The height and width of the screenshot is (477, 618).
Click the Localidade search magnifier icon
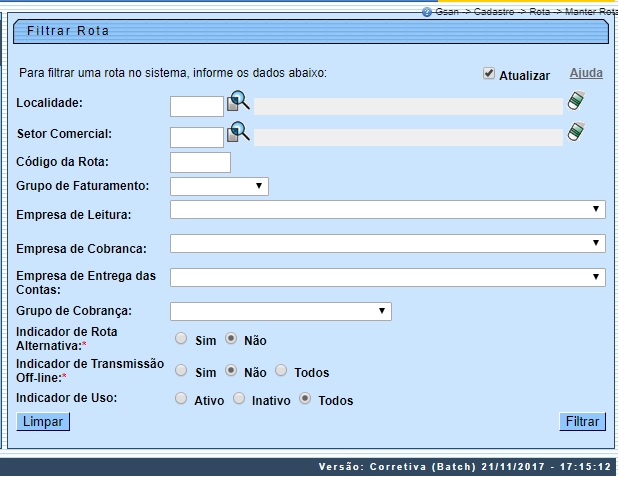coord(238,101)
